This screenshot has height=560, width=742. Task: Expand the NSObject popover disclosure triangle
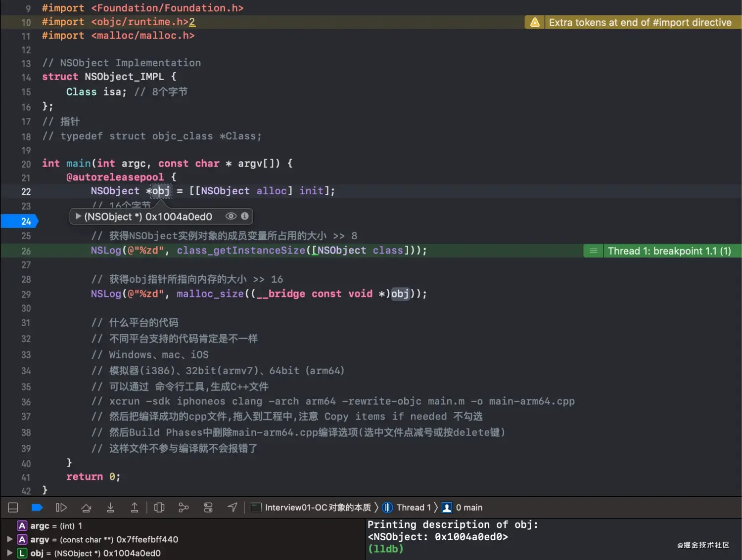(78, 216)
